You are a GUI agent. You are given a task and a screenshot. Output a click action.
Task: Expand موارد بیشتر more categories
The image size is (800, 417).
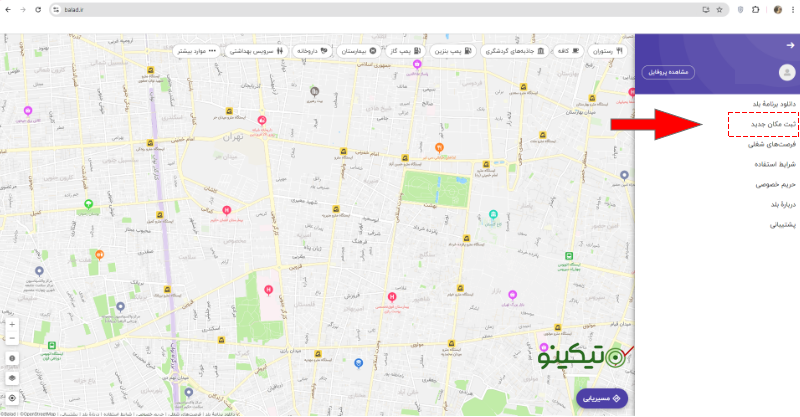coord(197,51)
